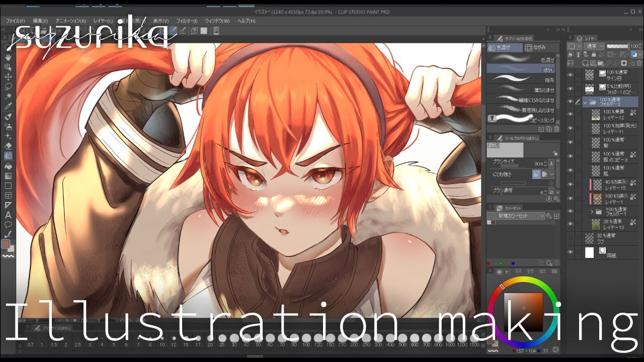Screen dimensions: 644x362
Task: Open the ファイル(F) menu
Action: click(16, 21)
